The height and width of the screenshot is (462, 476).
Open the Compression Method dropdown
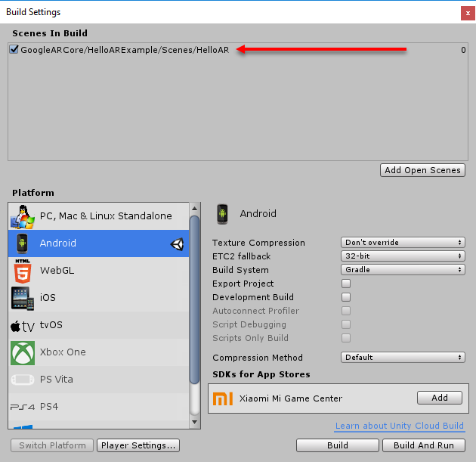pyautogui.click(x=403, y=358)
